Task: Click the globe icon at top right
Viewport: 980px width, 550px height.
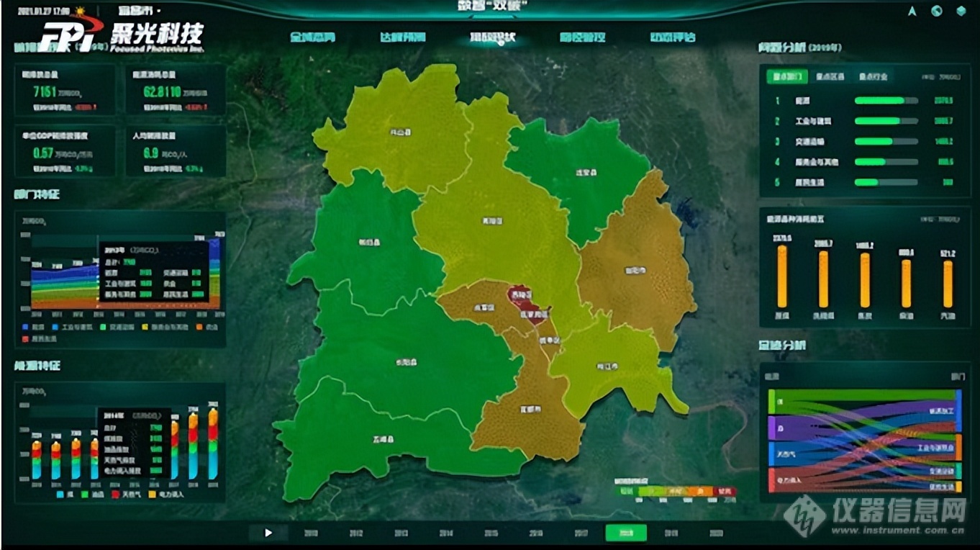Action: coord(936,11)
